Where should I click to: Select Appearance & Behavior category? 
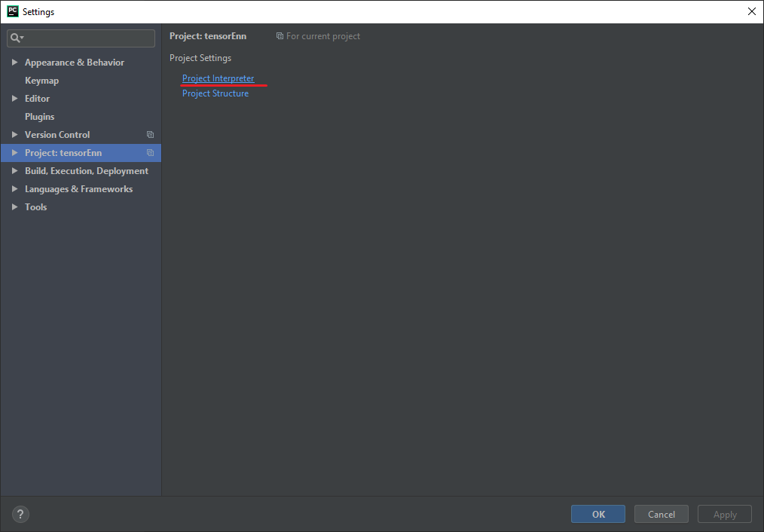pyautogui.click(x=75, y=63)
